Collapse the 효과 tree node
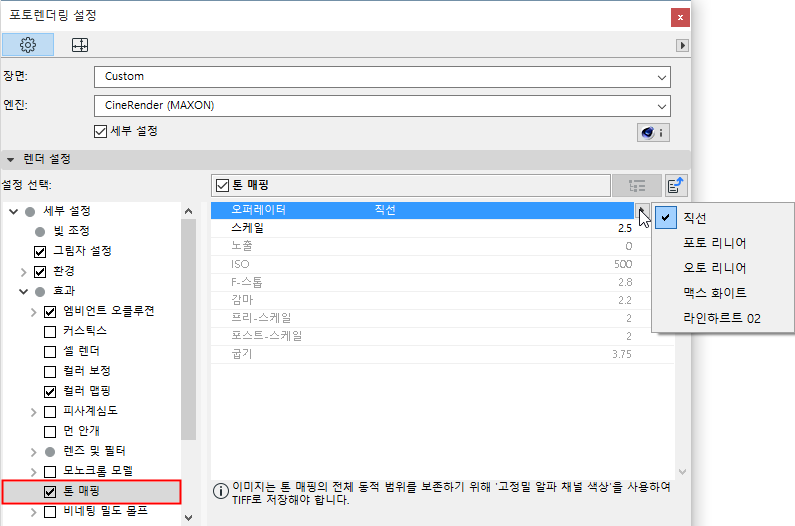This screenshot has width=795, height=526. click(23, 292)
